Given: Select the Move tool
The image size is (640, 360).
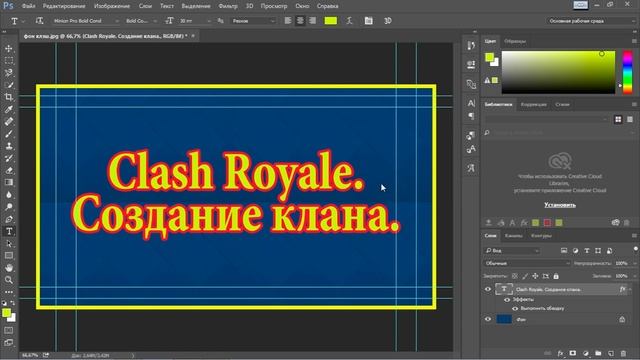Looking at the screenshot, I should click(x=9, y=49).
